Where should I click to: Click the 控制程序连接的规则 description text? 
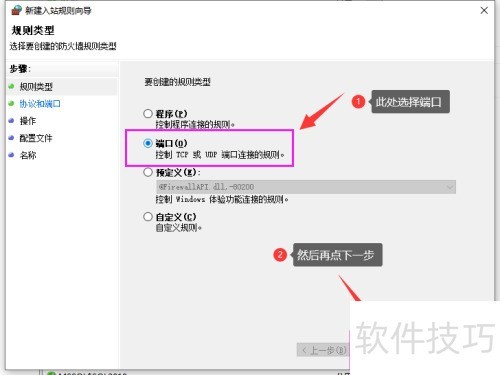[x=195, y=125]
